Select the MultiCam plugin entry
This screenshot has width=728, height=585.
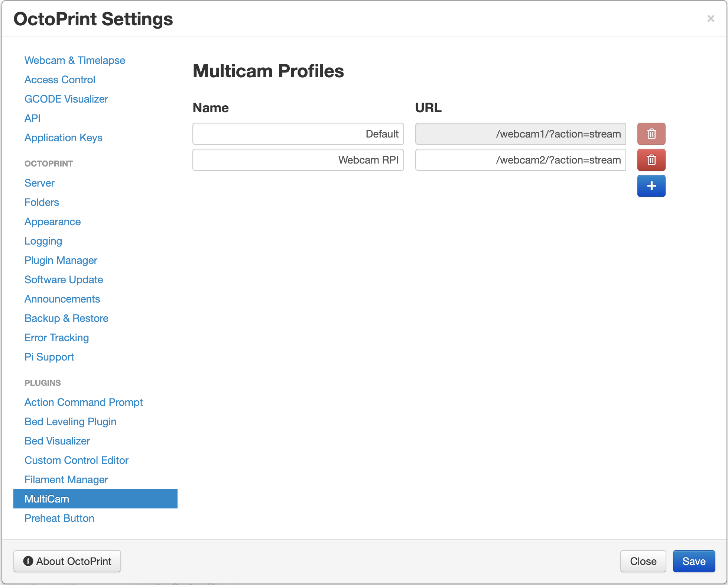click(x=95, y=499)
